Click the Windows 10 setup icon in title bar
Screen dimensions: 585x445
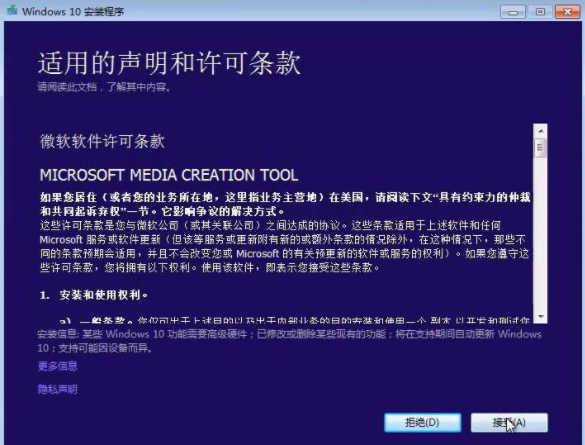[12, 10]
